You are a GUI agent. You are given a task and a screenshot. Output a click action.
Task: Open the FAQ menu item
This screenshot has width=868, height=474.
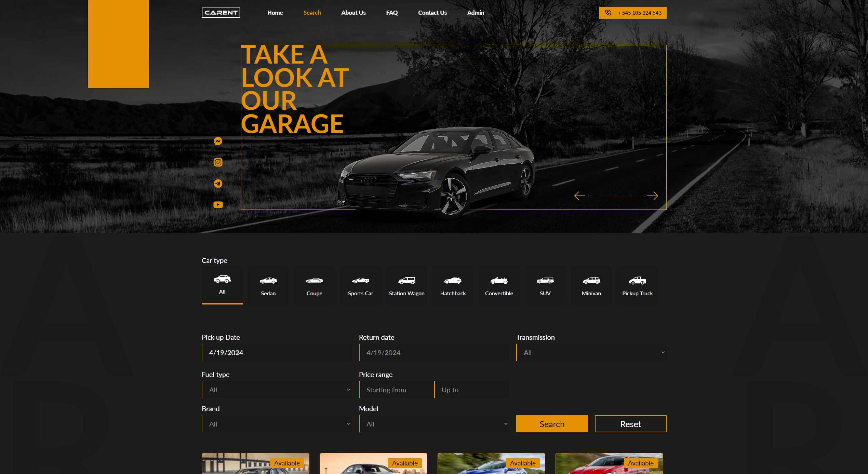392,13
